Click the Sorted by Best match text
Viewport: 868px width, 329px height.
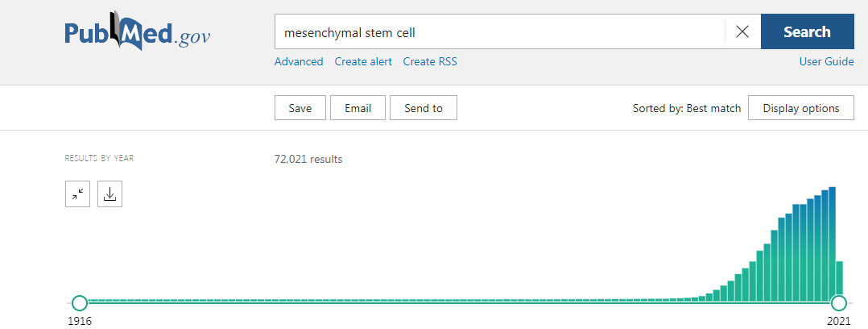[686, 108]
